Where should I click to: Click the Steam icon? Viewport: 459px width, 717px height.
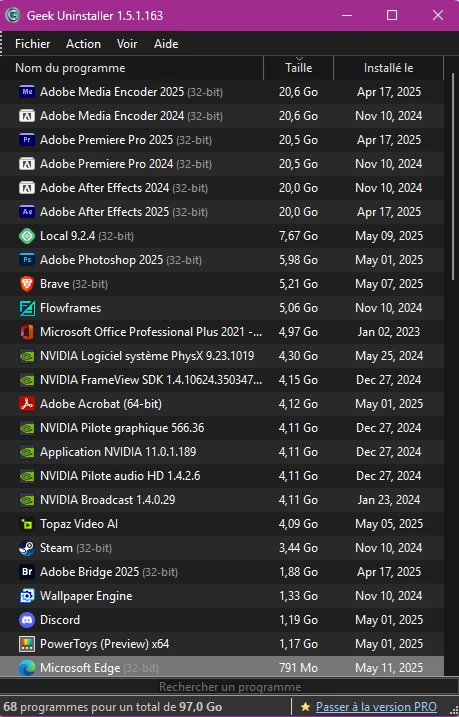pos(27,548)
